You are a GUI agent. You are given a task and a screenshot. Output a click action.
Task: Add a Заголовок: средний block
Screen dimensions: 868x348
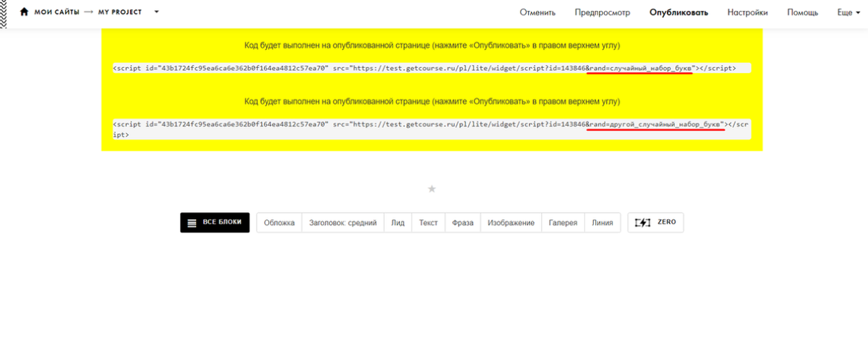click(343, 223)
